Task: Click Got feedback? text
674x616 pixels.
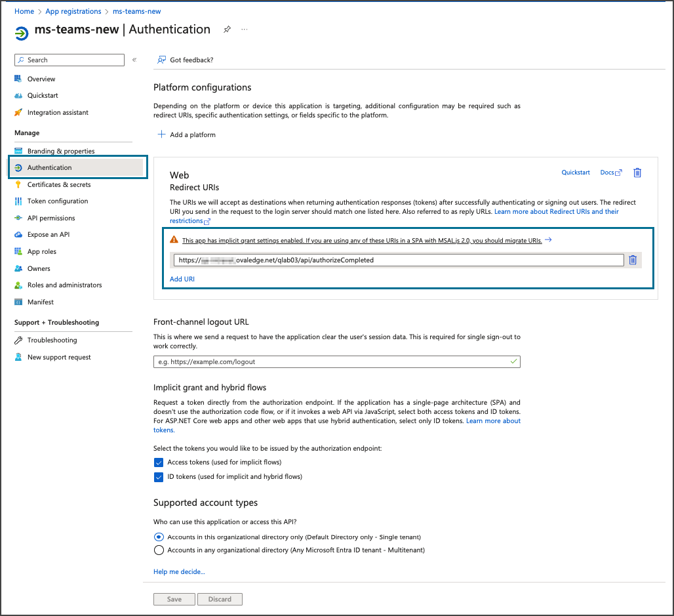Action: tap(191, 60)
